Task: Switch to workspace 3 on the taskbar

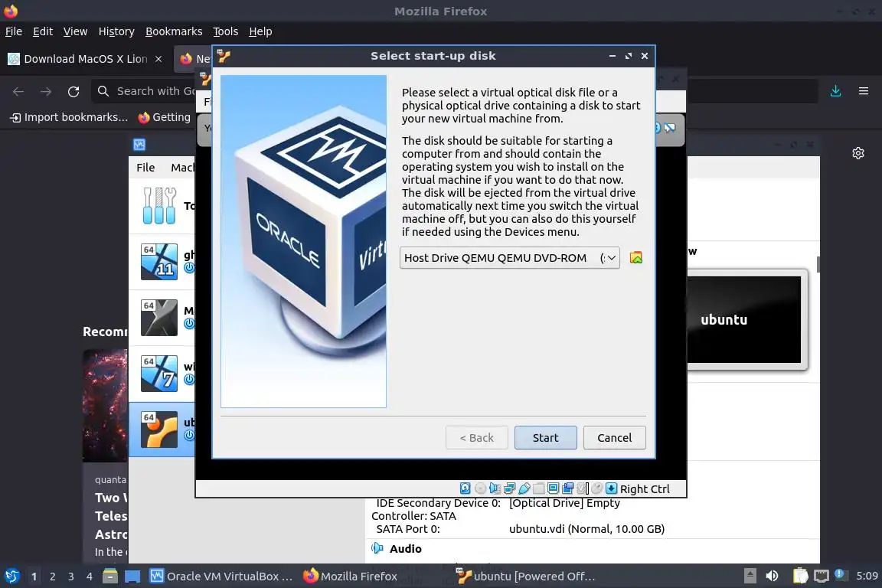Action: pos(71,577)
